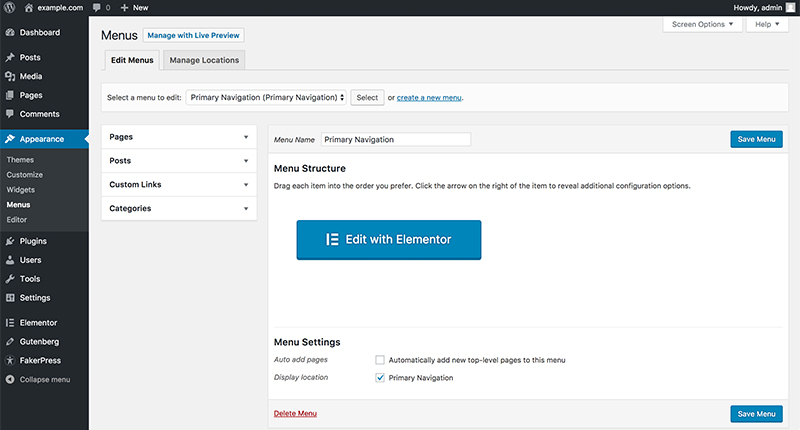Viewport: 800px width, 430px height.
Task: Switch to Manage Locations tab
Action: [x=204, y=60]
